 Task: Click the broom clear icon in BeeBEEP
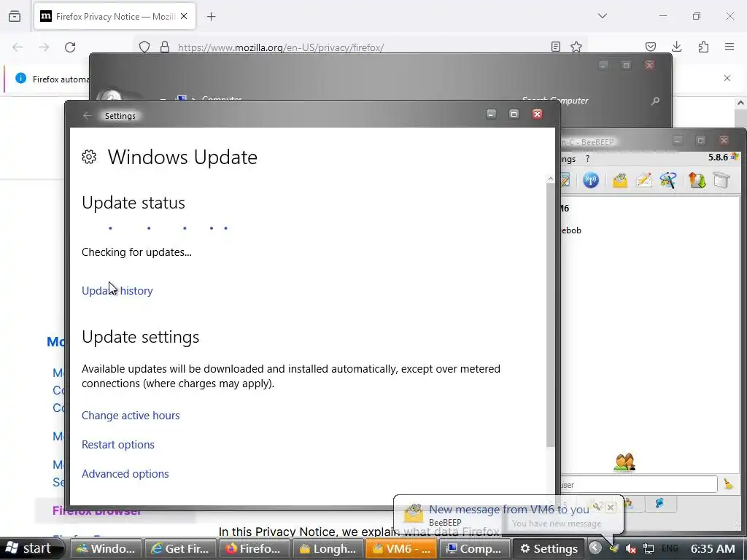(729, 484)
